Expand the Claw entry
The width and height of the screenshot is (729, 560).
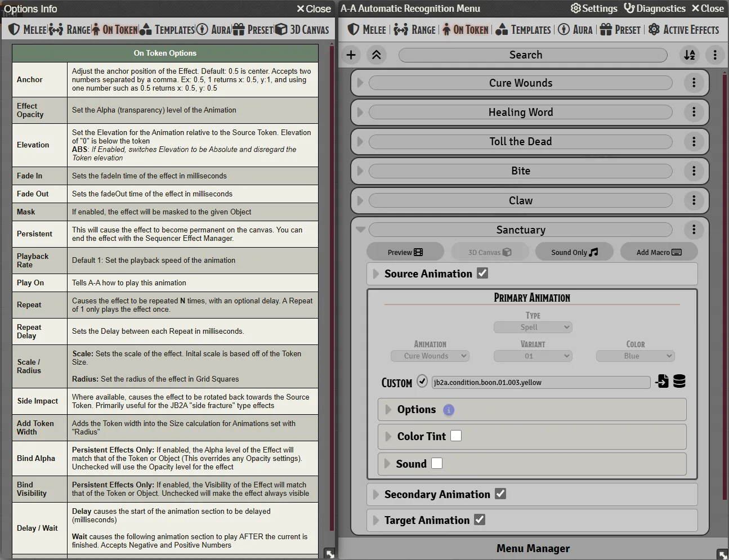coord(360,200)
